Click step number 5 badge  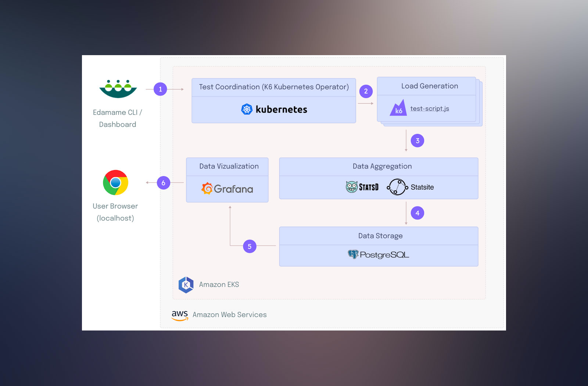click(x=250, y=246)
